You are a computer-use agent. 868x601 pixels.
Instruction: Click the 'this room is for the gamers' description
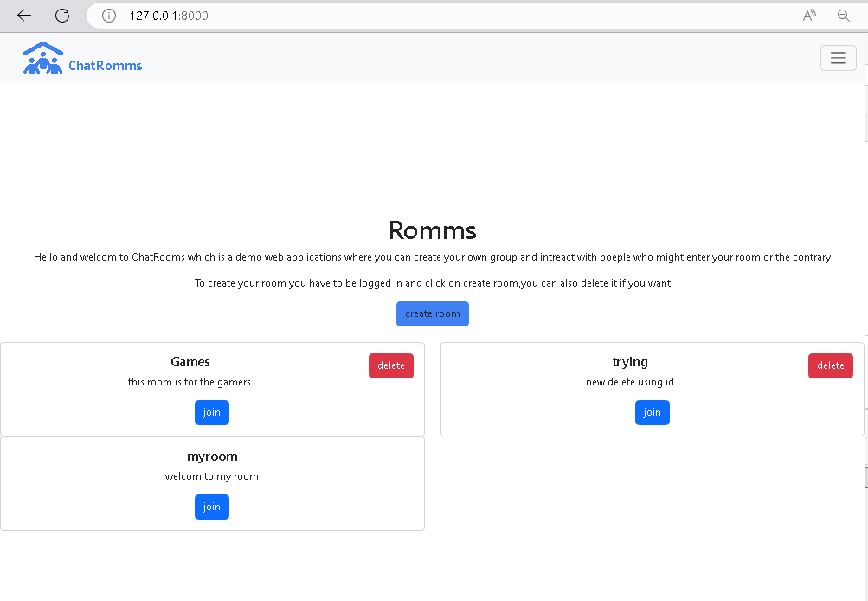(x=190, y=382)
